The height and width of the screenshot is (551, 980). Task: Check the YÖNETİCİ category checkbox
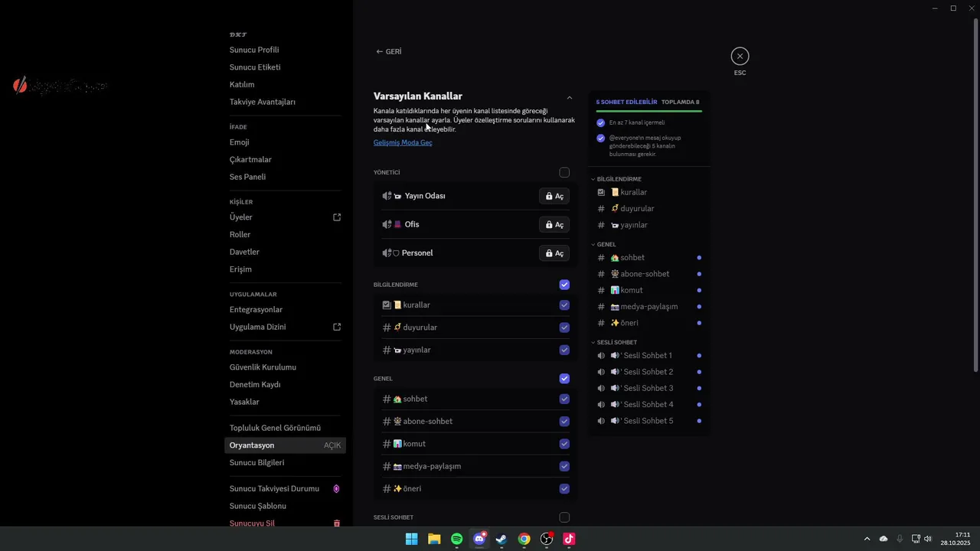564,172
